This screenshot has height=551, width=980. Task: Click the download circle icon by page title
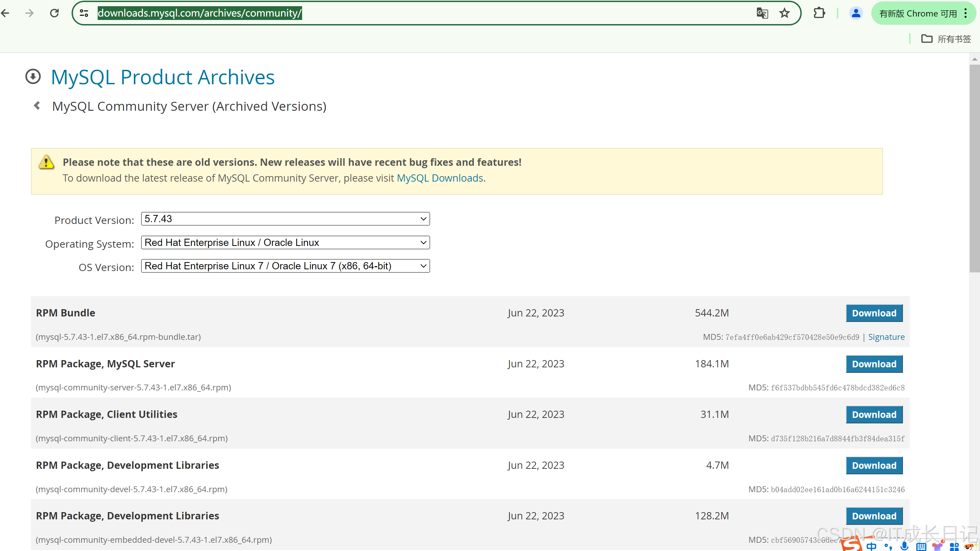tap(33, 76)
